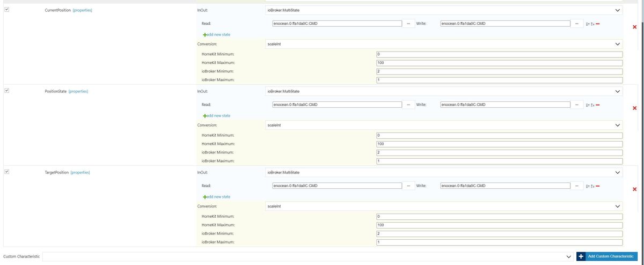
Task: Edit CurrentPosition HomeKit Maximum field
Action: pyautogui.click(x=500, y=63)
